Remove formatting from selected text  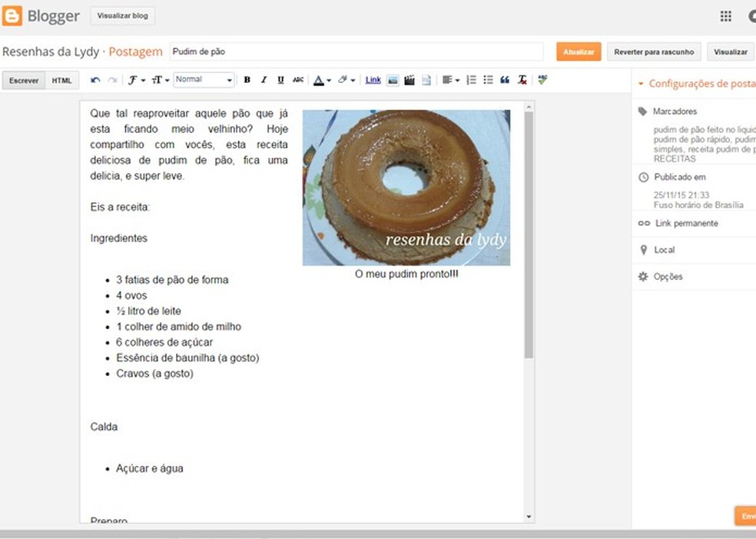(522, 80)
